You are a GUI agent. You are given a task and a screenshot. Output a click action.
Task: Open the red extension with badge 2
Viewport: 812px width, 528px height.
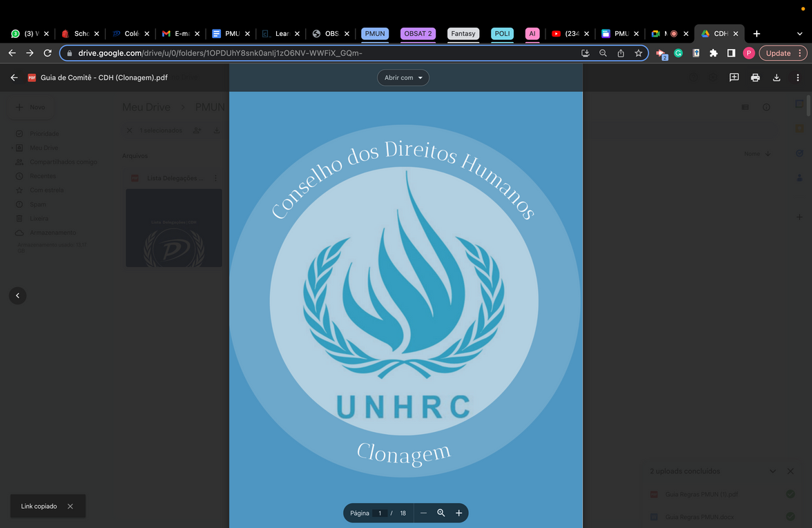[x=661, y=53]
